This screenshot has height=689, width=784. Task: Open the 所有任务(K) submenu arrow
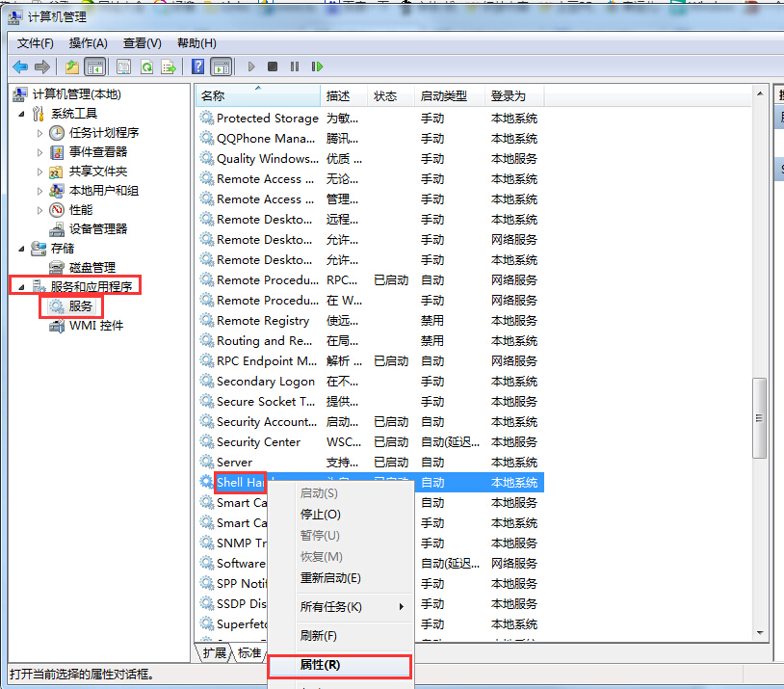click(x=401, y=607)
